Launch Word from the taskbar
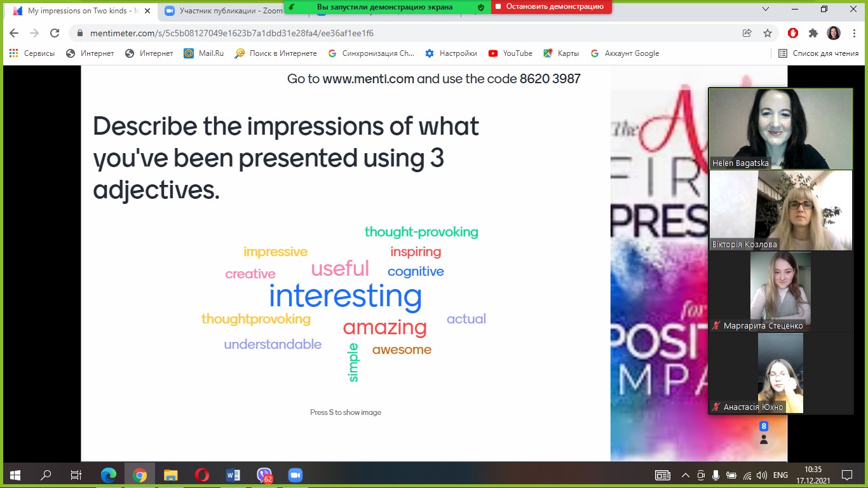This screenshot has width=868, height=488. tap(233, 475)
